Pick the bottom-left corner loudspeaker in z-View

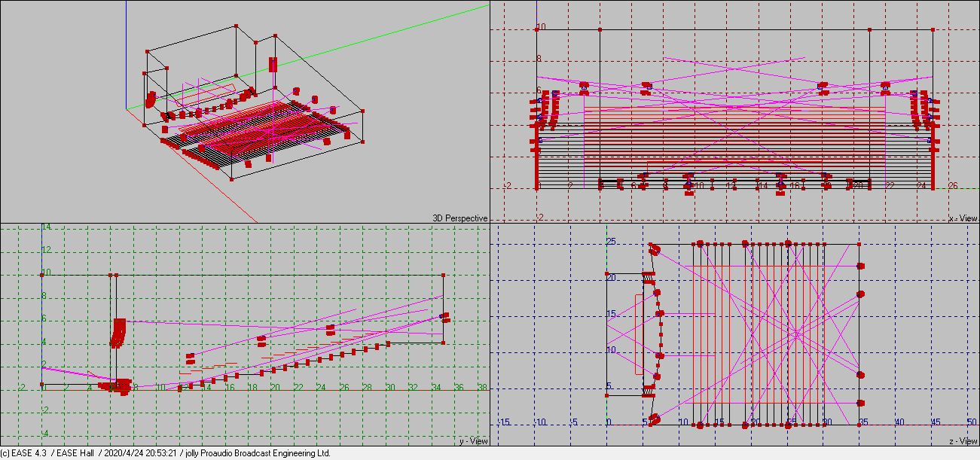[654, 419]
